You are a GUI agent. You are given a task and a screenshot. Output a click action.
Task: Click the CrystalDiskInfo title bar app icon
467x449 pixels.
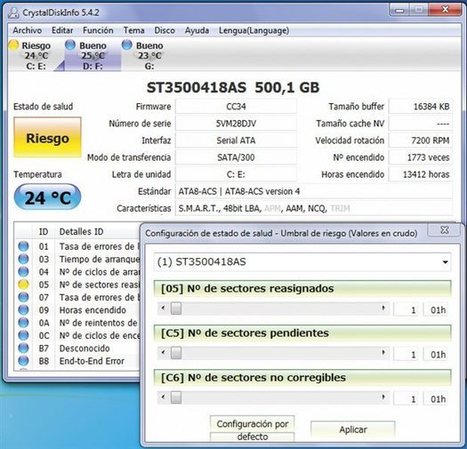tap(14, 12)
